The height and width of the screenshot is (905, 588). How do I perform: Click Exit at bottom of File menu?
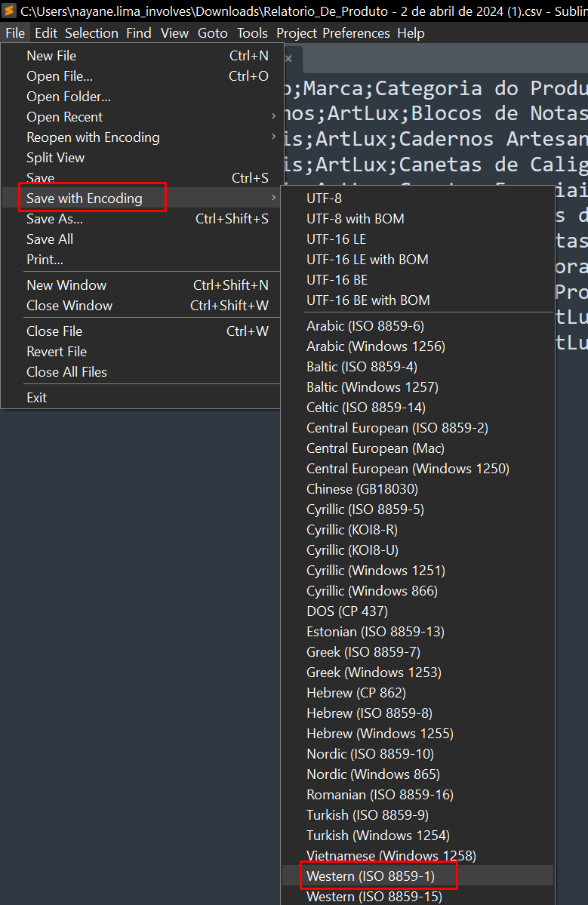coord(36,398)
